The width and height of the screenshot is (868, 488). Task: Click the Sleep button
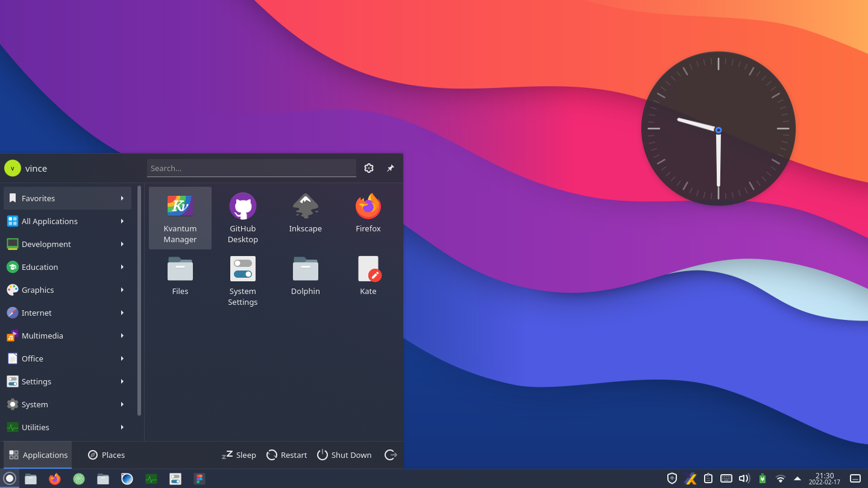239,455
